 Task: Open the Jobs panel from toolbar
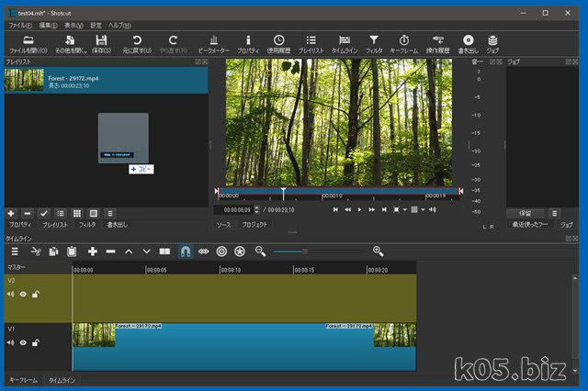[492, 44]
